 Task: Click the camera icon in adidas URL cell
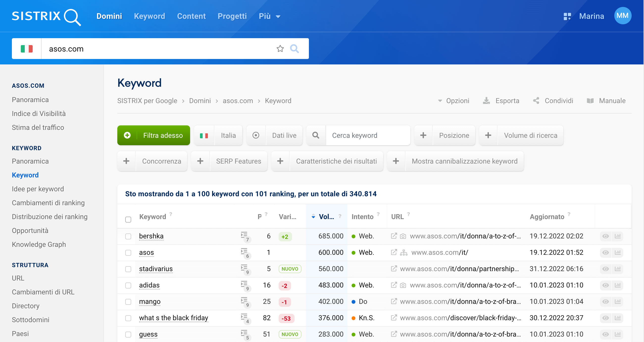coord(403,285)
